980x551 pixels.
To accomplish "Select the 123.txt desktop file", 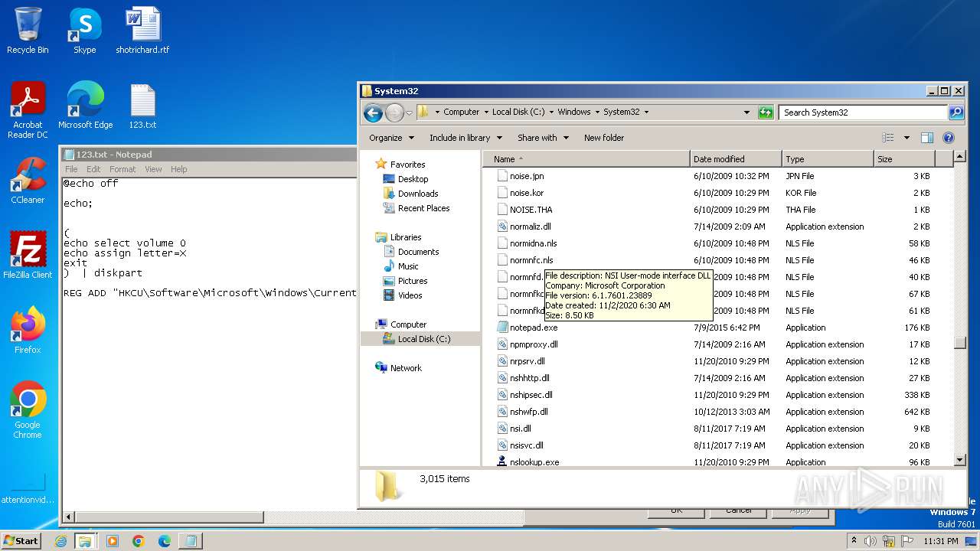I will pyautogui.click(x=142, y=106).
